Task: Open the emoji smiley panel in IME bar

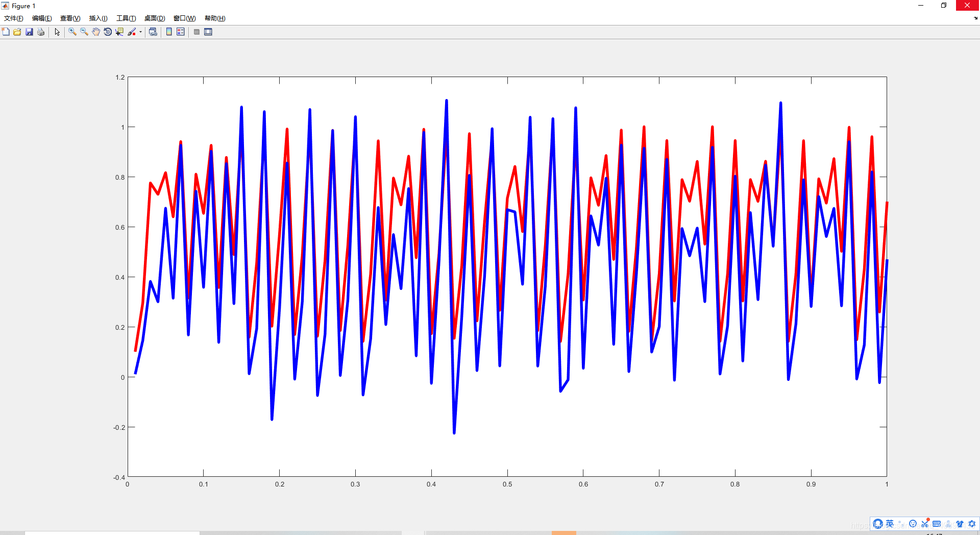Action: click(x=913, y=524)
